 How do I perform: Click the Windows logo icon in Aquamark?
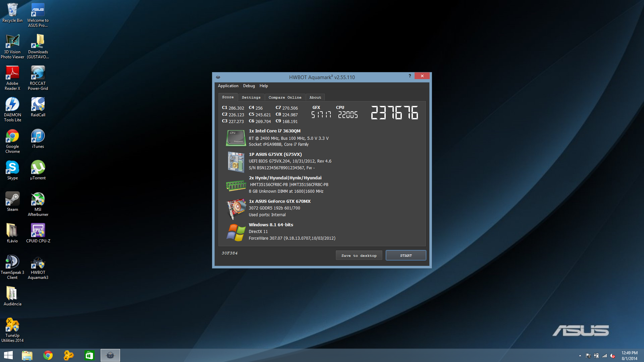[236, 232]
